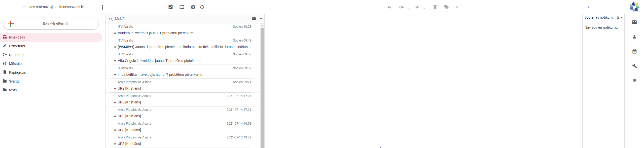Expand the search filter dropdown arrow
This screenshot has height=148, width=644.
point(261,19)
